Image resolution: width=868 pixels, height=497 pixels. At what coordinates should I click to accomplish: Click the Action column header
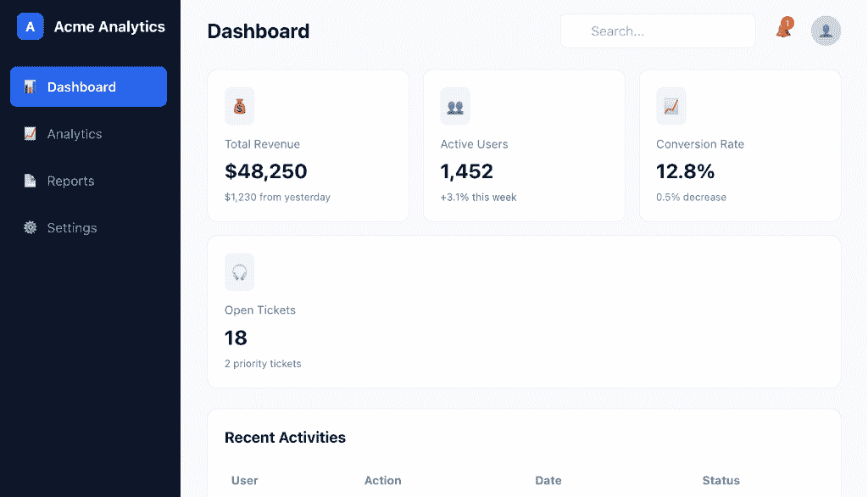click(382, 480)
